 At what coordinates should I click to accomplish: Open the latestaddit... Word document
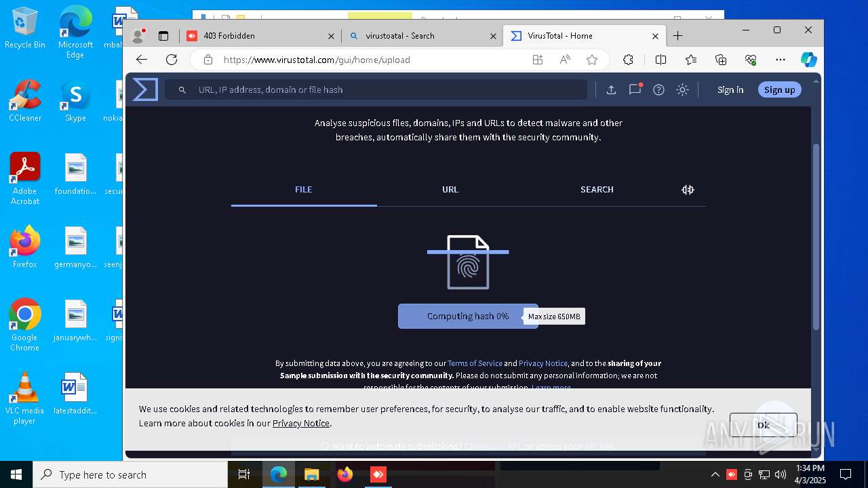pyautogui.click(x=75, y=393)
